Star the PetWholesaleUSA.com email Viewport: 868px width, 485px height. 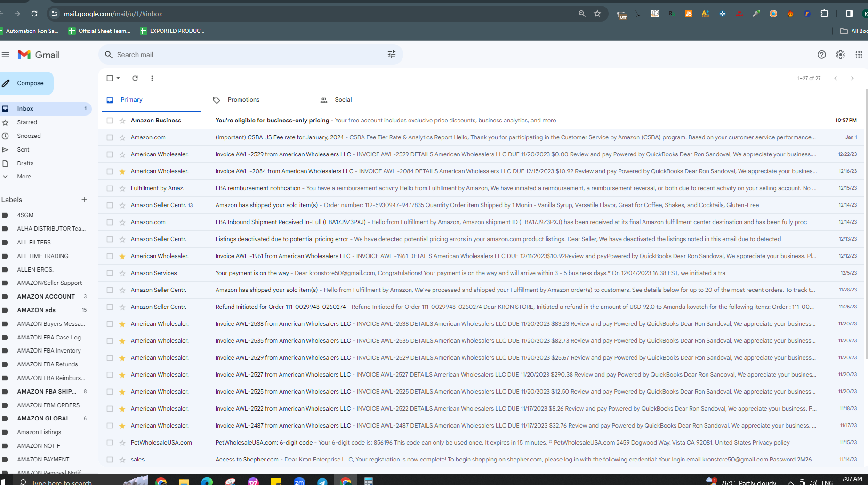[122, 443]
